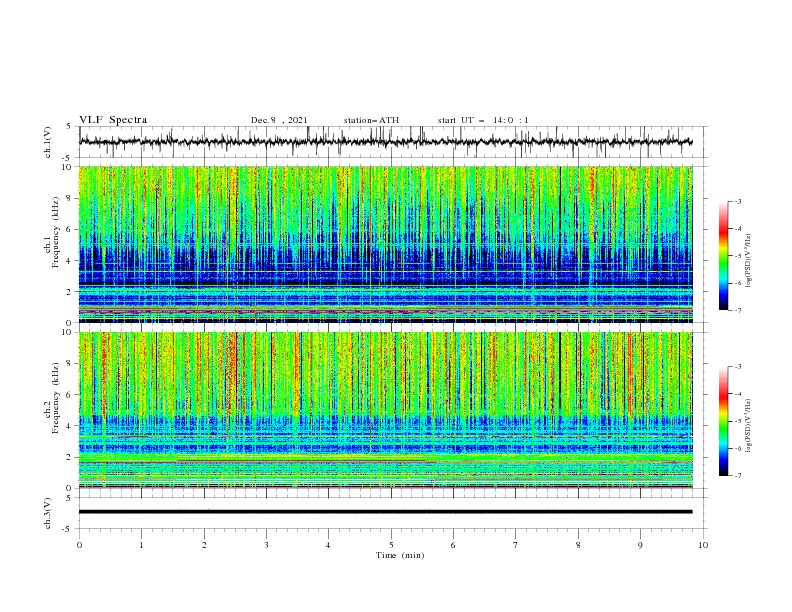The width and height of the screenshot is (792, 612).
Task: Click the ch.3 flat black waveform trace
Action: (386, 512)
